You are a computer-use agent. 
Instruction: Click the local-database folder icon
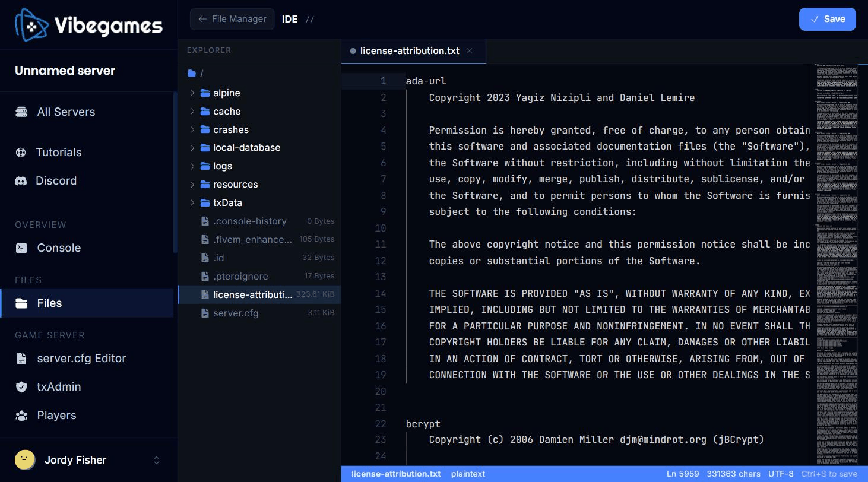(x=205, y=147)
